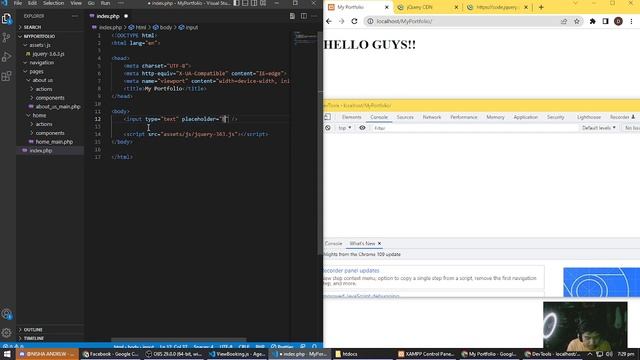Switch to Application tab in DevTools
640x360 pixels.
coord(526,117)
